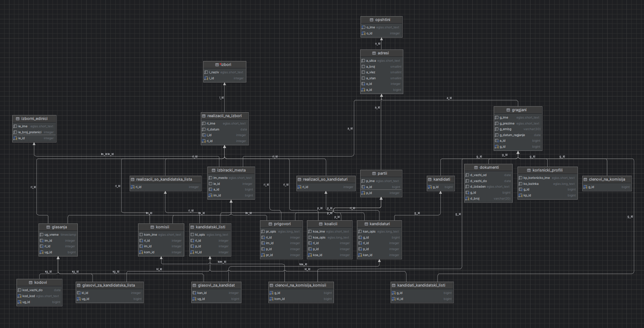Click the foreign key icon next to i_id in realizacii_na_izbori

(204, 135)
